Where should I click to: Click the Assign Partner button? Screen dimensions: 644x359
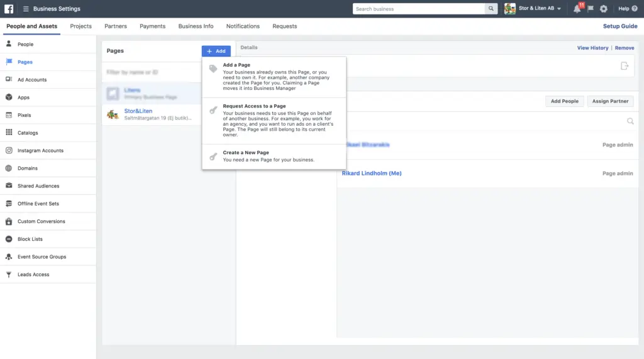tap(610, 101)
